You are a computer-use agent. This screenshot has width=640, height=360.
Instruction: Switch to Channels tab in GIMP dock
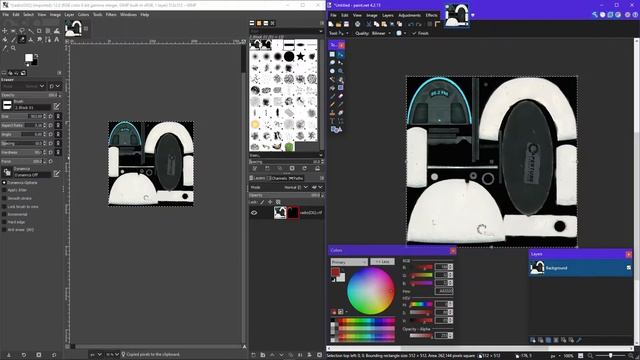click(x=278, y=178)
